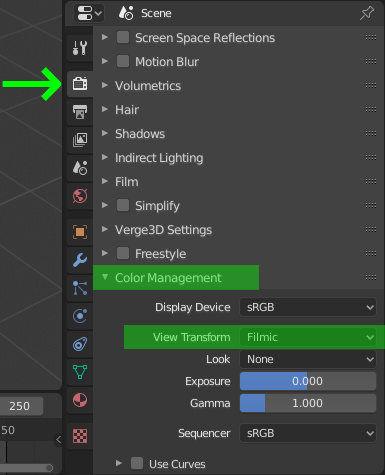Open the World properties tab
This screenshot has height=475, width=385.
coord(80,196)
